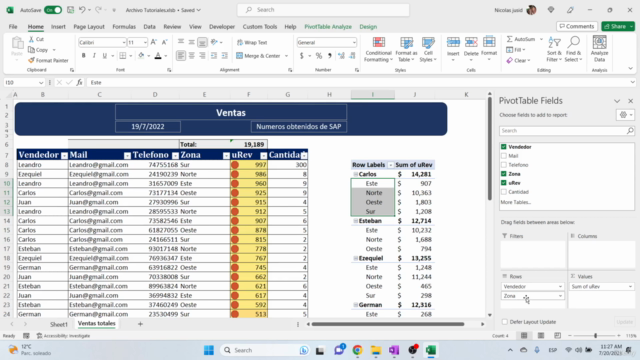Viewport: 640px width, 360px height.
Task: Click the zoom slider handle
Action: (596, 336)
